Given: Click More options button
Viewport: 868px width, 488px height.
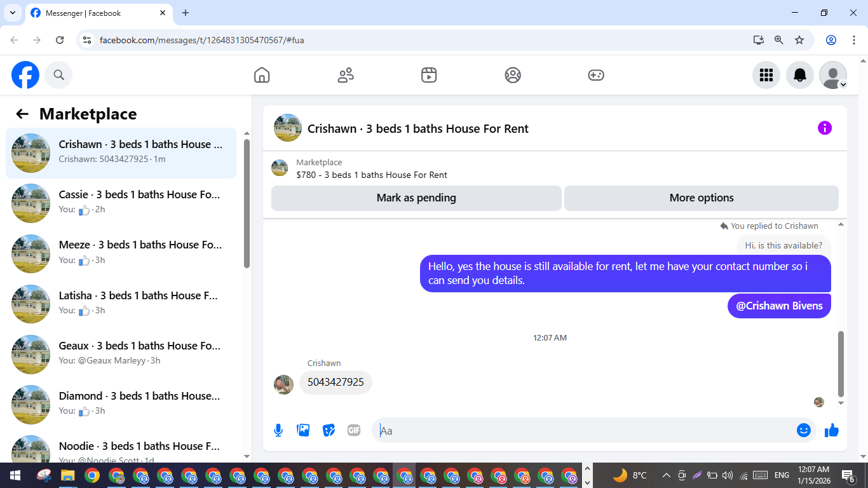Looking at the screenshot, I should (x=702, y=198).
